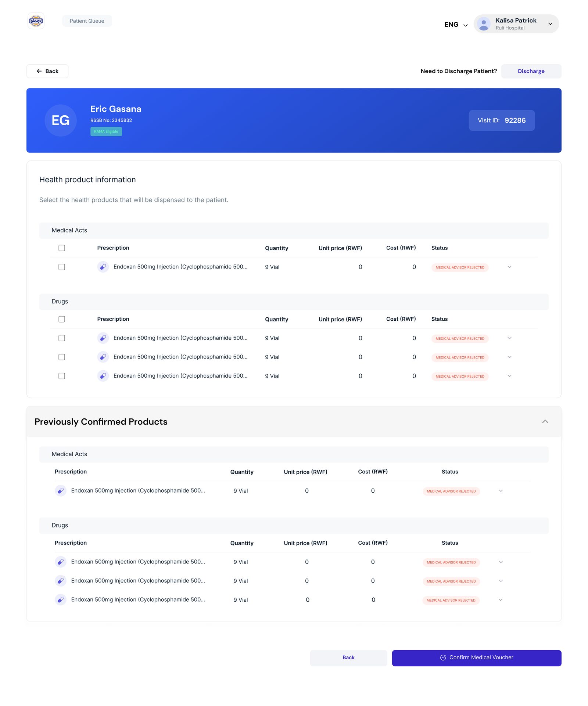588x706 pixels.
Task: Open the ENG language dropdown
Action: 456,25
